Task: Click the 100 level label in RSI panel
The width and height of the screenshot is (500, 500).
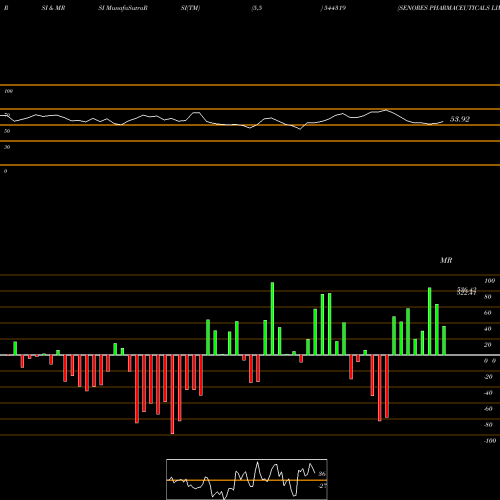Action: tap(8, 91)
